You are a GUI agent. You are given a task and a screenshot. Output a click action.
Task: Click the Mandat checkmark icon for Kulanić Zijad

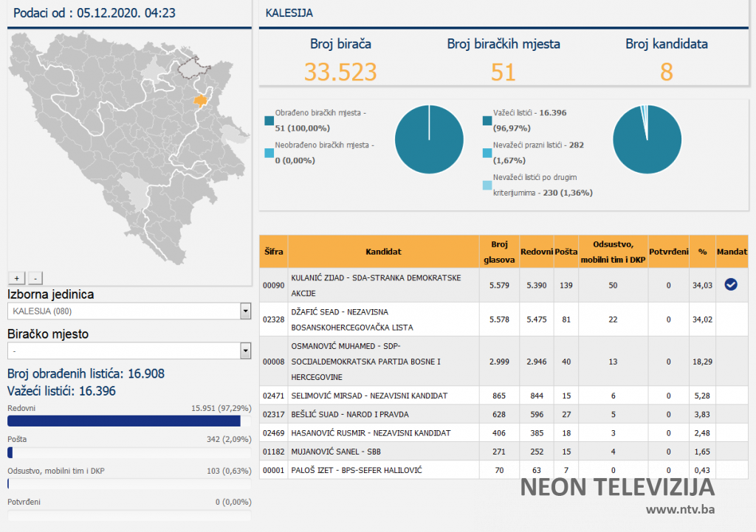[x=731, y=285]
